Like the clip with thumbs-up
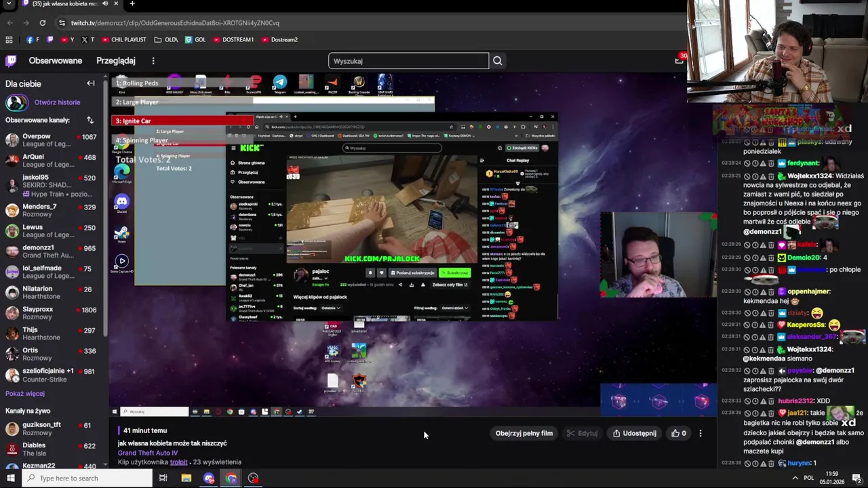 pyautogui.click(x=679, y=433)
